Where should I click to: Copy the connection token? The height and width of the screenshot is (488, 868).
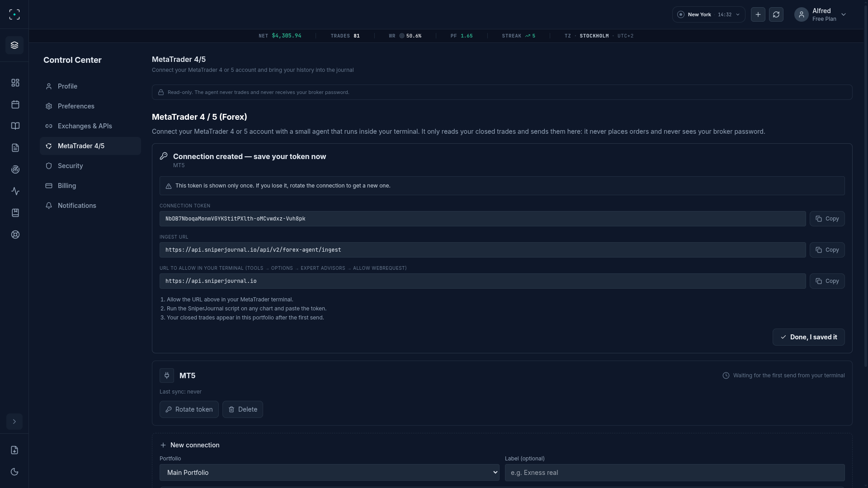click(827, 219)
